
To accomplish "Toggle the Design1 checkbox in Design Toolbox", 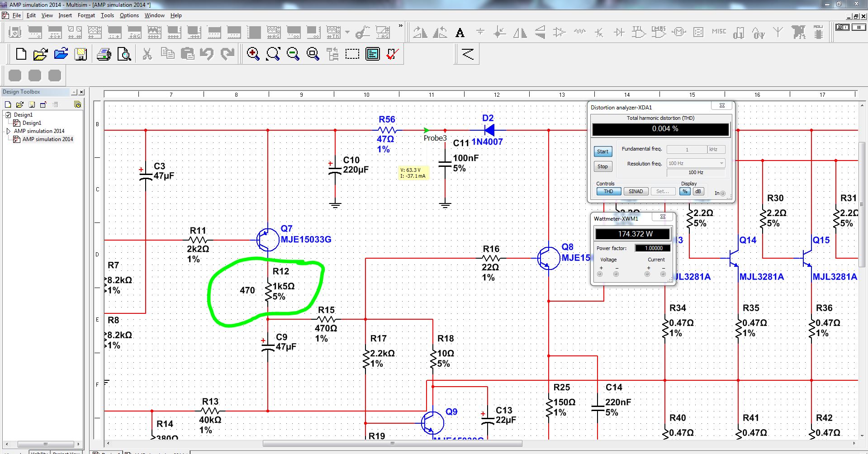I will [8, 115].
